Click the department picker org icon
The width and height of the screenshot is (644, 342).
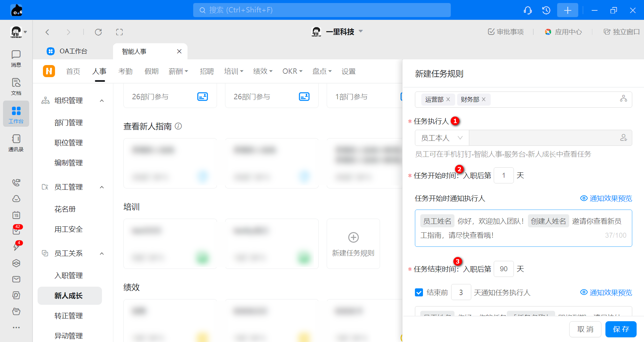coord(623,99)
